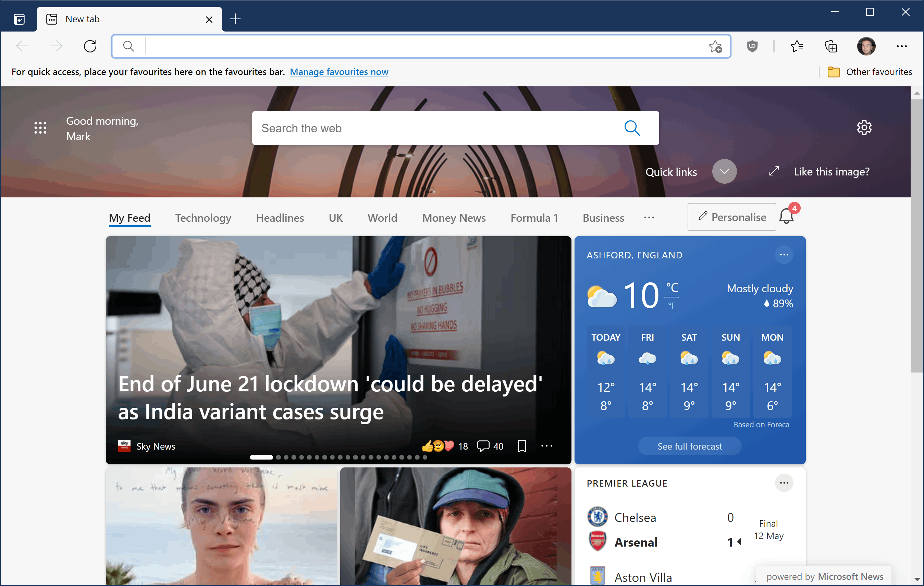Open the Favourites star list icon
Viewport: 924px width, 586px height.
coord(797,47)
